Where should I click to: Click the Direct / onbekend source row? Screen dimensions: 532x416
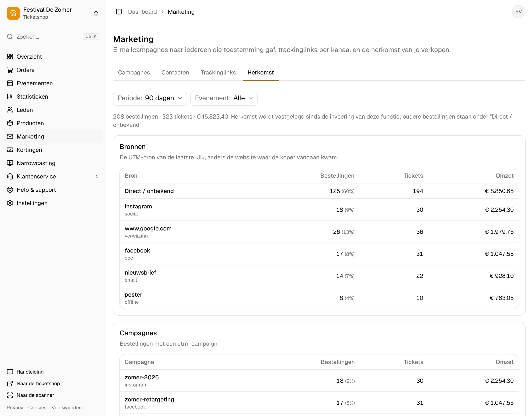319,191
